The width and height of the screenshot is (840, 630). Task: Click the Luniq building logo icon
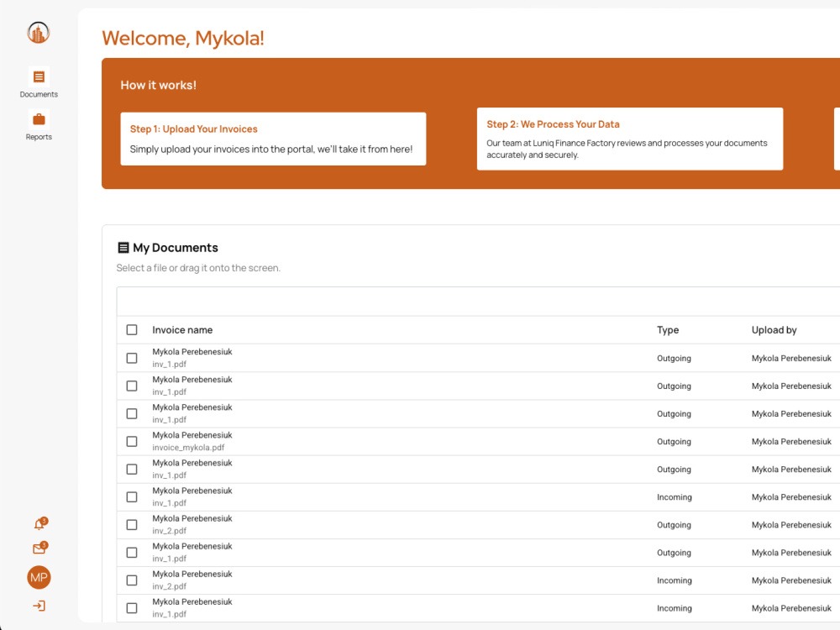click(39, 33)
